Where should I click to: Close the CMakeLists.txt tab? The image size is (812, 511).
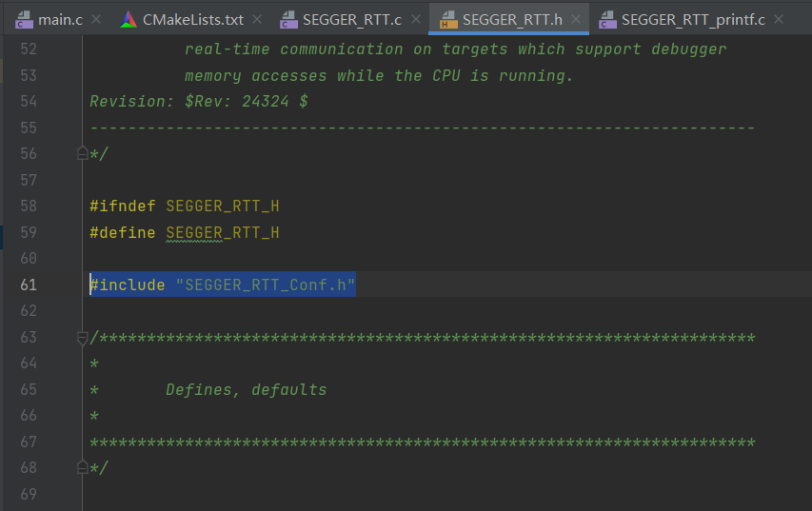(255, 19)
